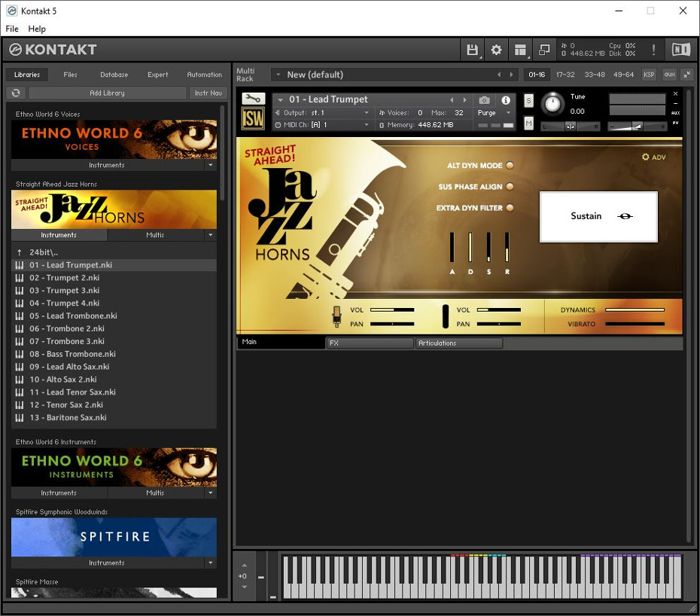Select next instrument arrow in header

[x=464, y=100]
